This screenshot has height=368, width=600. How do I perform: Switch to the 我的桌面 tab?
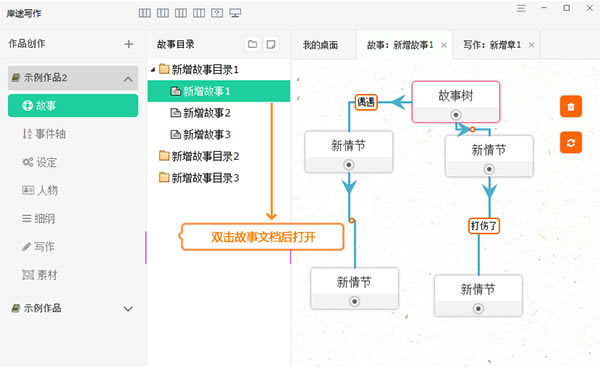pyautogui.click(x=321, y=45)
